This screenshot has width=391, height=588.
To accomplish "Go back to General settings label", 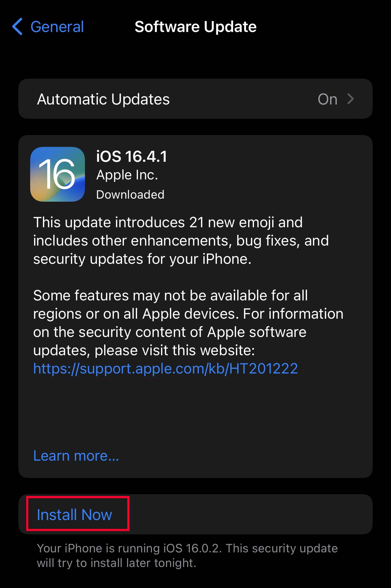I will pyautogui.click(x=57, y=27).
